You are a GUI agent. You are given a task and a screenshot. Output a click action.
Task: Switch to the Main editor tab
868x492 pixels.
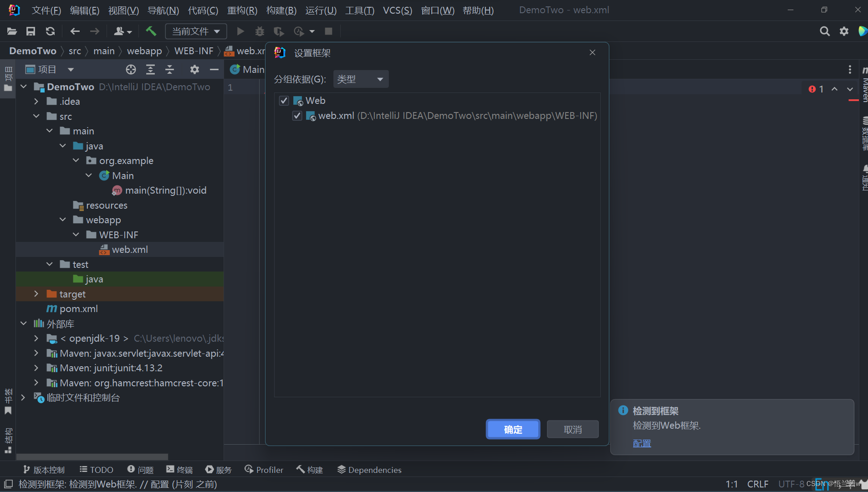point(246,69)
